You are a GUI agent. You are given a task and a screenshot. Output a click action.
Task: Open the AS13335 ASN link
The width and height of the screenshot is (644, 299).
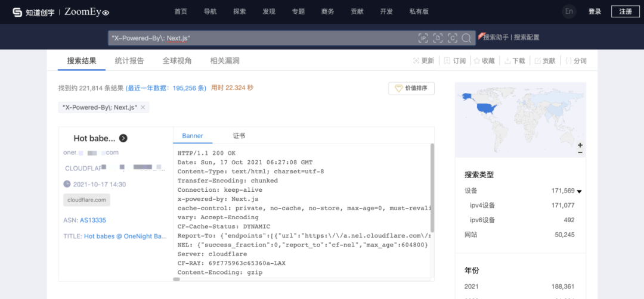[x=93, y=220]
